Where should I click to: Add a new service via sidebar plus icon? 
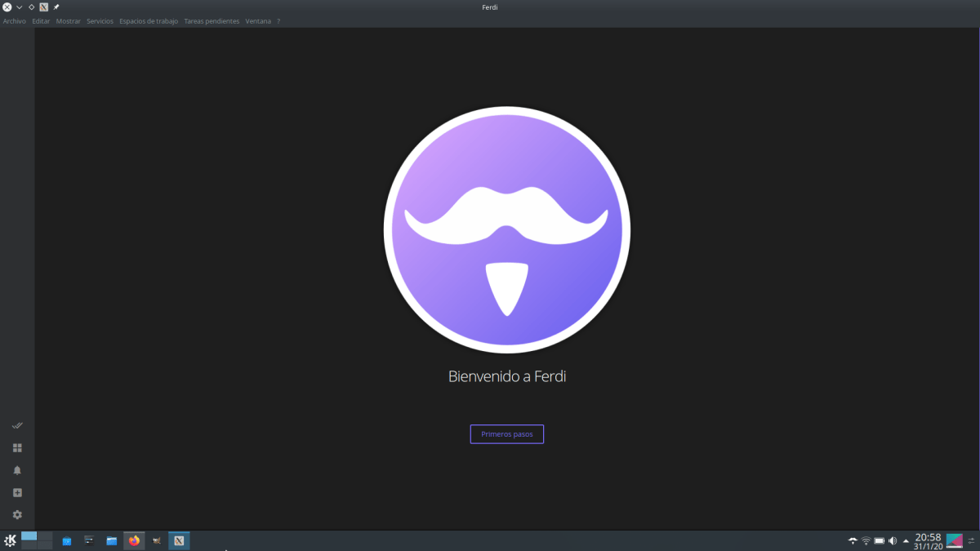[17, 493]
